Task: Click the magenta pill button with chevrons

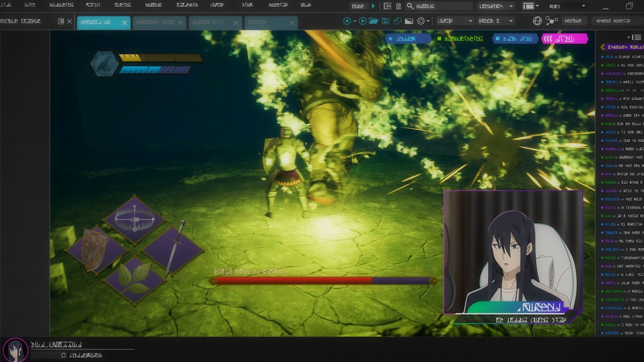Action: [565, 39]
